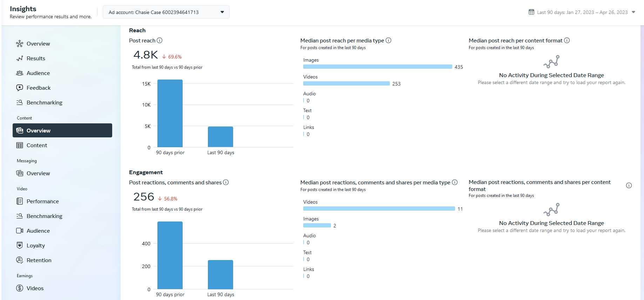Click the calendar icon in the date range selector
This screenshot has height=300, width=644.
click(x=531, y=12)
